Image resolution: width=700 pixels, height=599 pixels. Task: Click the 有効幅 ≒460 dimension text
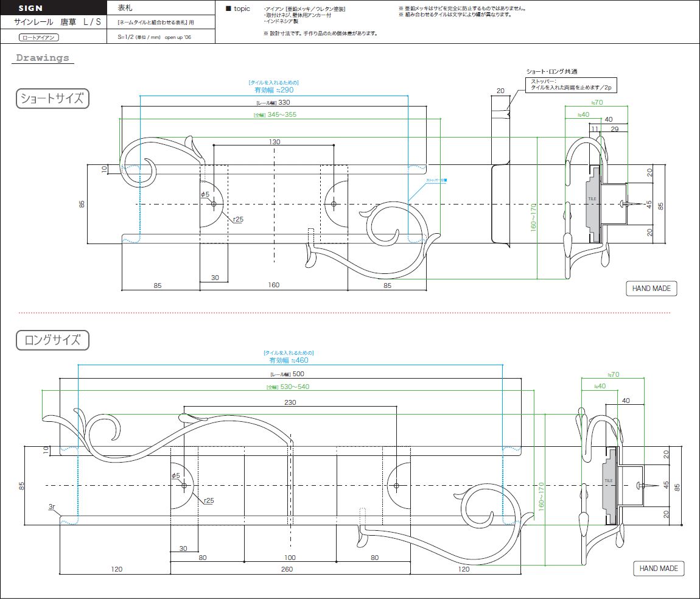[289, 360]
